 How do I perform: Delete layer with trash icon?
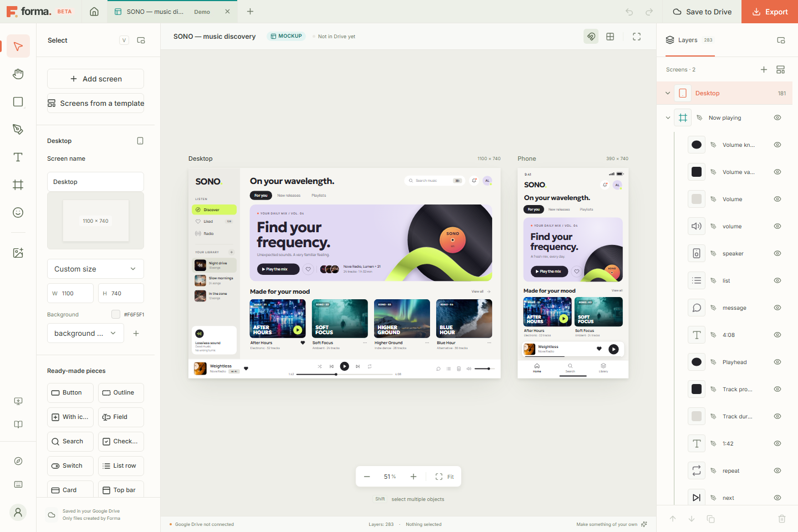coord(782,519)
